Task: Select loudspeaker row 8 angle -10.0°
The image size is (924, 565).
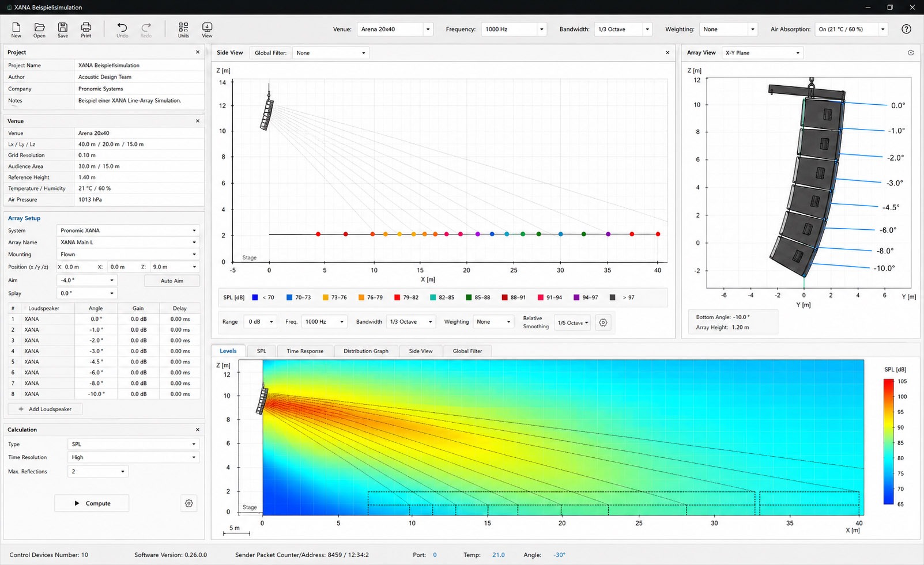Action: click(96, 394)
